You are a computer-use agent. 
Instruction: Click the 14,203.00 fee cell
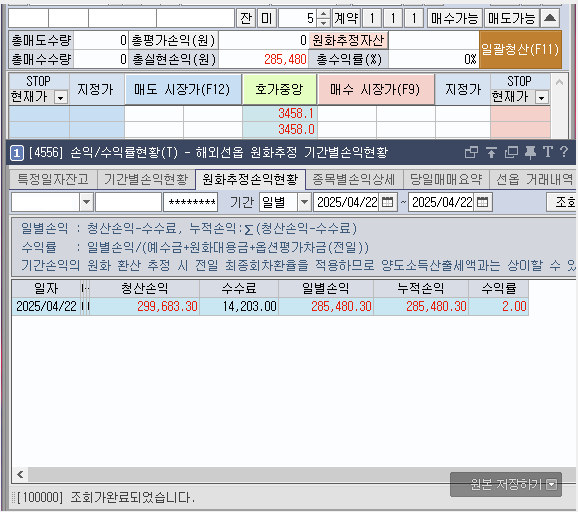click(x=239, y=306)
